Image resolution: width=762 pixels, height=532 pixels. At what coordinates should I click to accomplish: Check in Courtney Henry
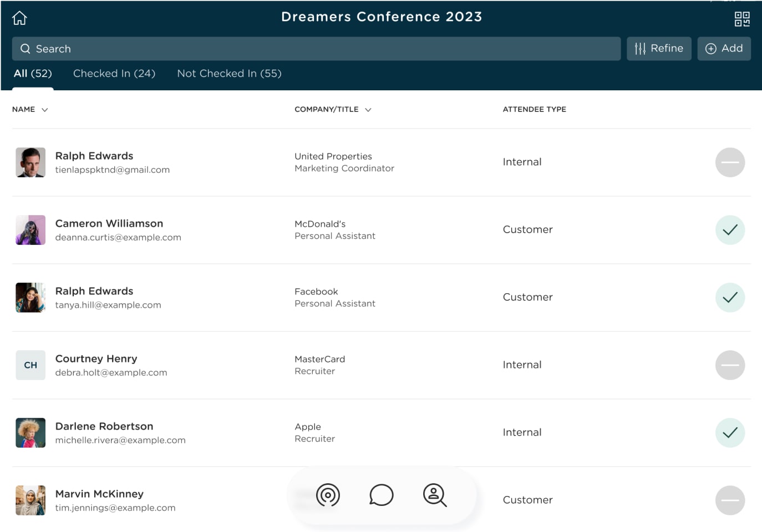point(730,365)
